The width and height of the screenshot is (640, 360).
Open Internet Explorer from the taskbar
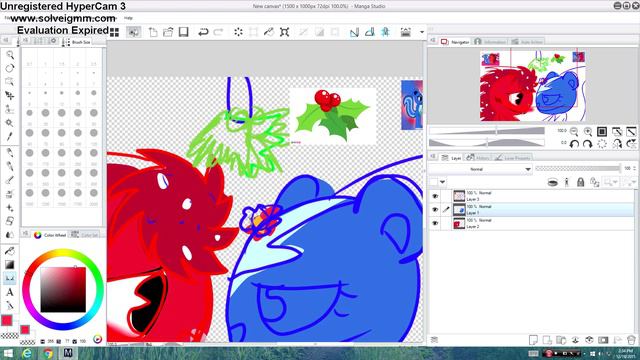click(27, 353)
